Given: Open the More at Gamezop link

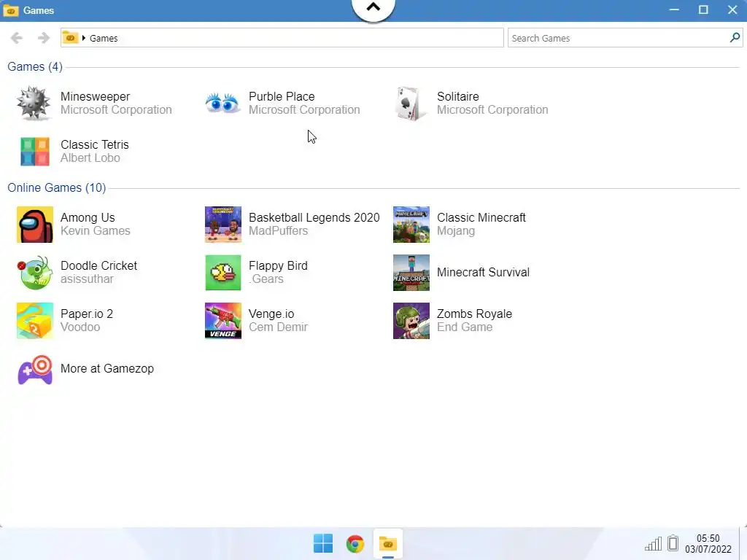Looking at the screenshot, I should click(x=107, y=368).
